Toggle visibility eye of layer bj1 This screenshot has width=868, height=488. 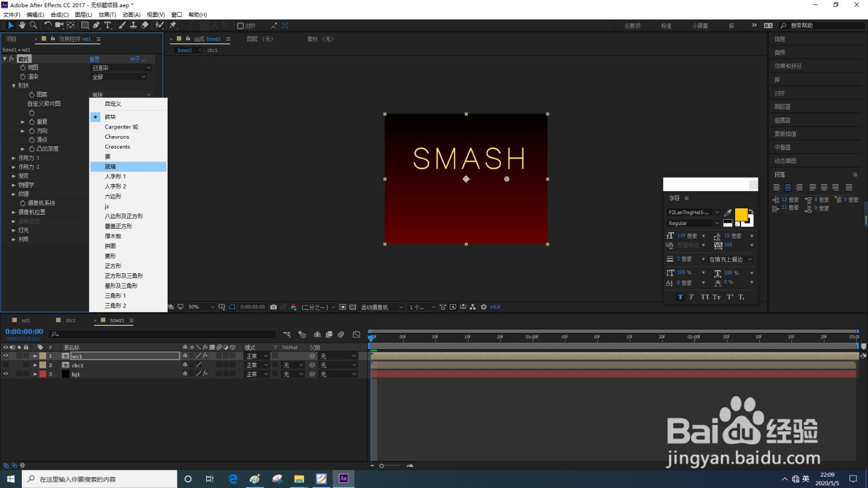coord(6,374)
